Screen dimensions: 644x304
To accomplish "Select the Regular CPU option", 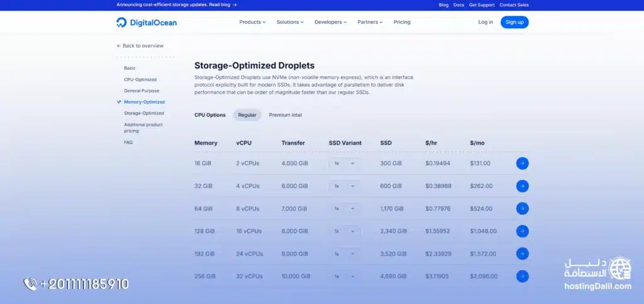I will pos(247,116).
